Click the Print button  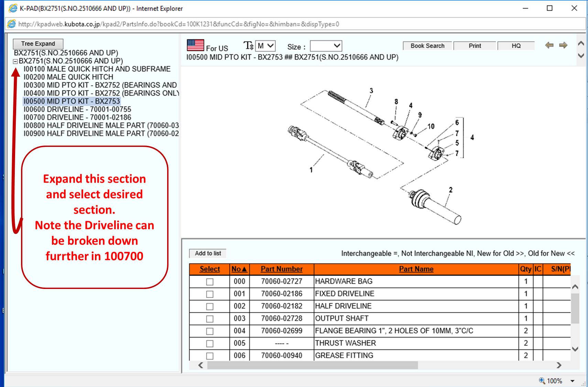[x=475, y=46]
